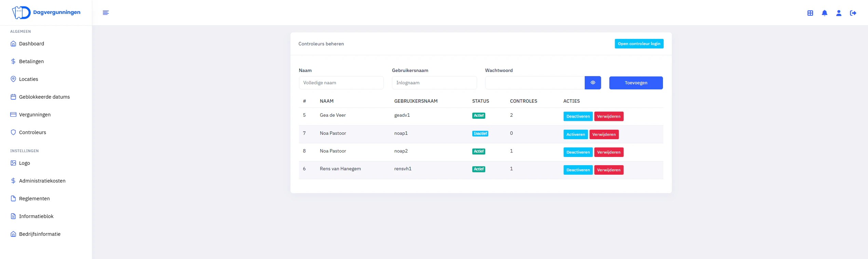The width and height of the screenshot is (868, 259).
Task: Click the document icon beside Informatieblok
Action: (13, 216)
